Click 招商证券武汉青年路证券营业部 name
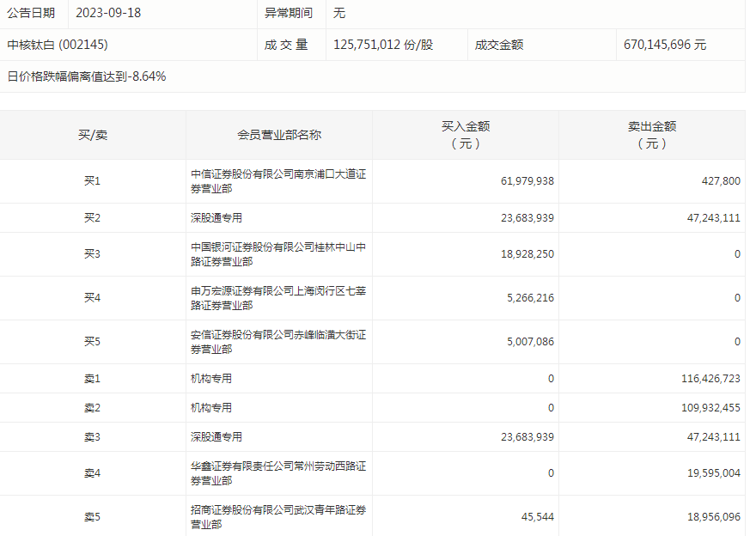 [278, 517]
